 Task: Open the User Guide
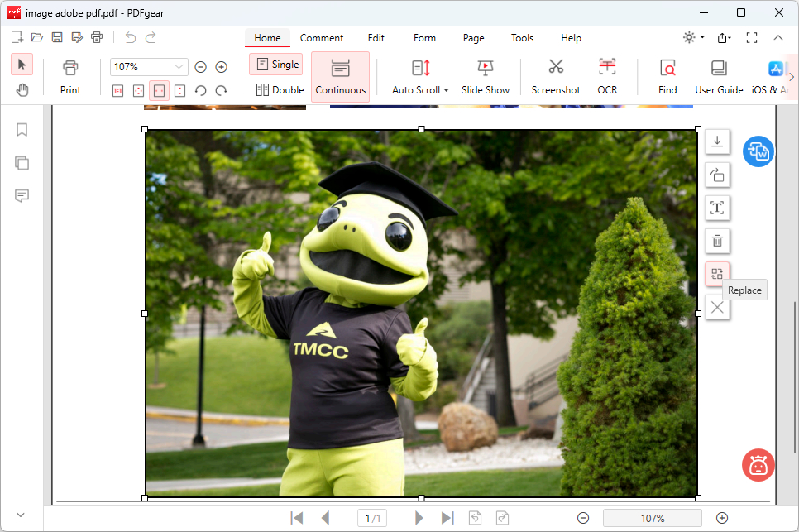point(719,77)
